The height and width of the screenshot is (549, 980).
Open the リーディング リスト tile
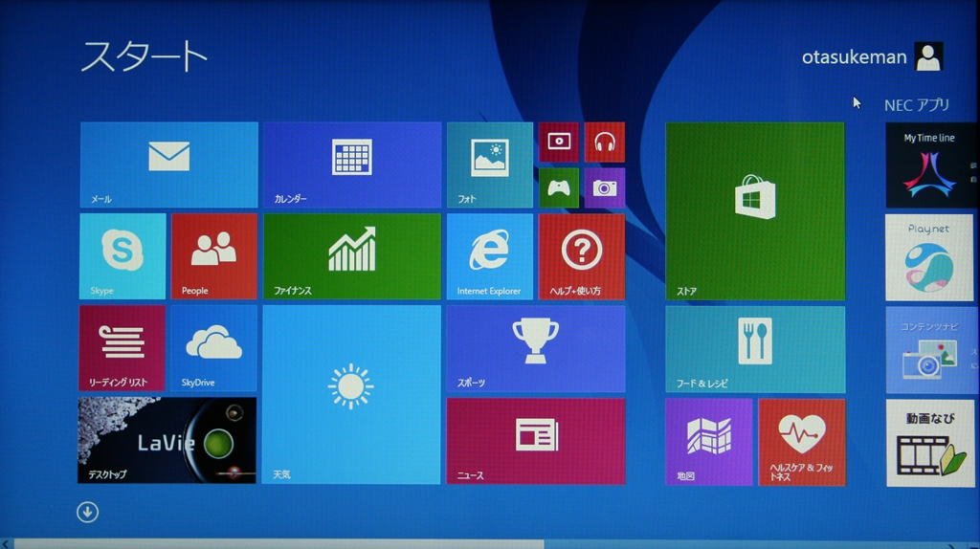click(122, 348)
